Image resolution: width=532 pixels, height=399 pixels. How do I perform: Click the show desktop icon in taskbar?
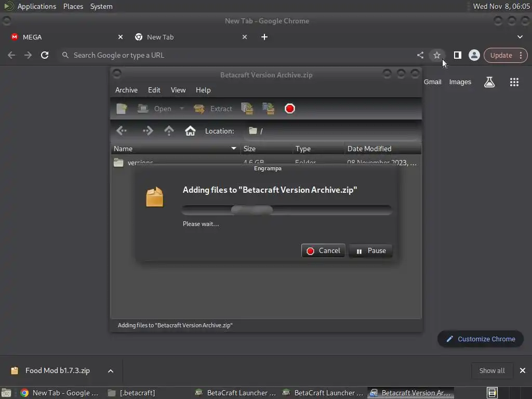click(x=6, y=393)
